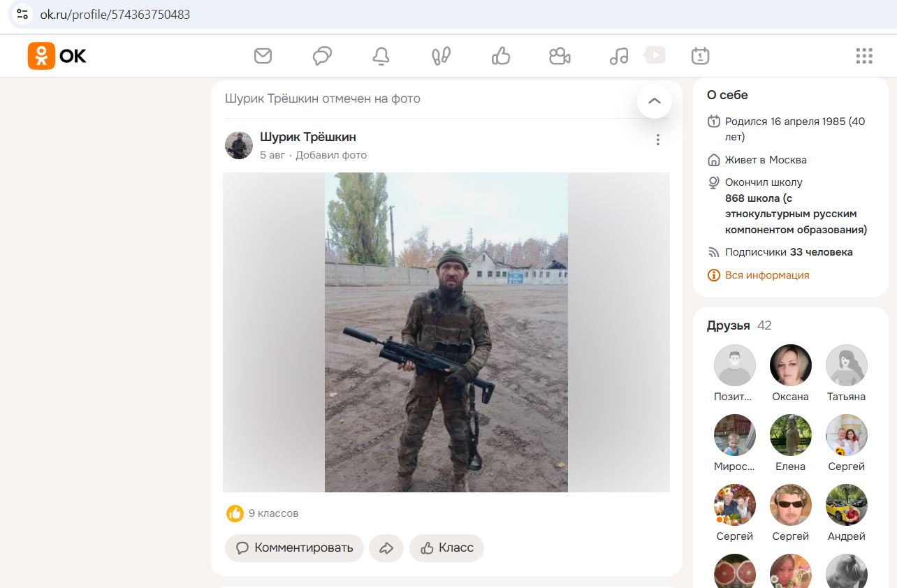This screenshot has height=588, width=897.
Task: Open the apps grid menu
Action: [x=864, y=56]
